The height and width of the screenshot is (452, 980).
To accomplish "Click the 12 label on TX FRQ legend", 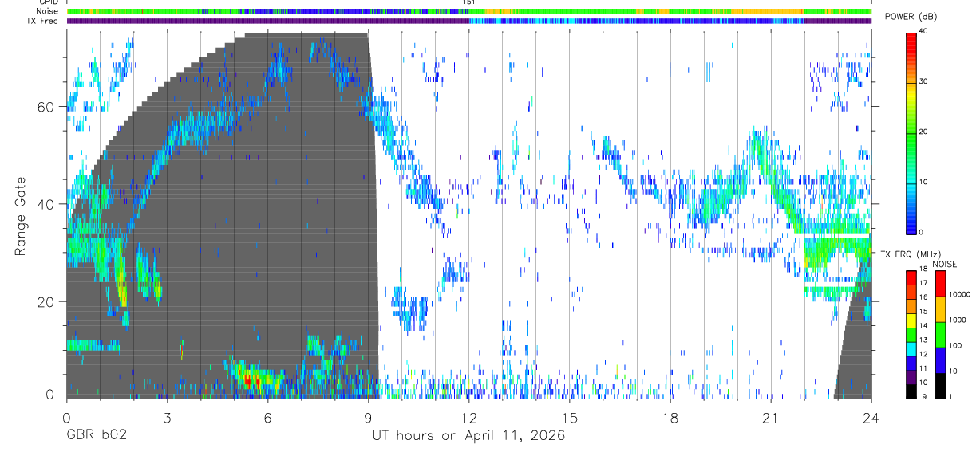I will tap(923, 354).
